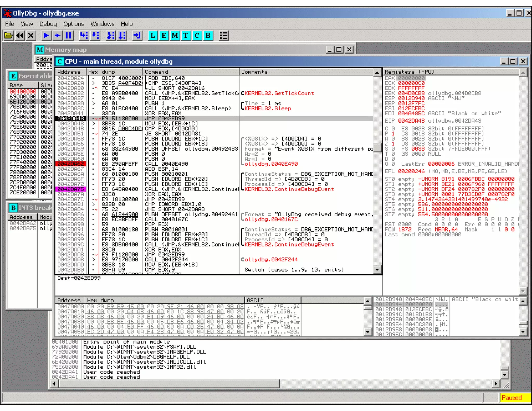
Task: Open the Debug menu
Action: click(48, 24)
